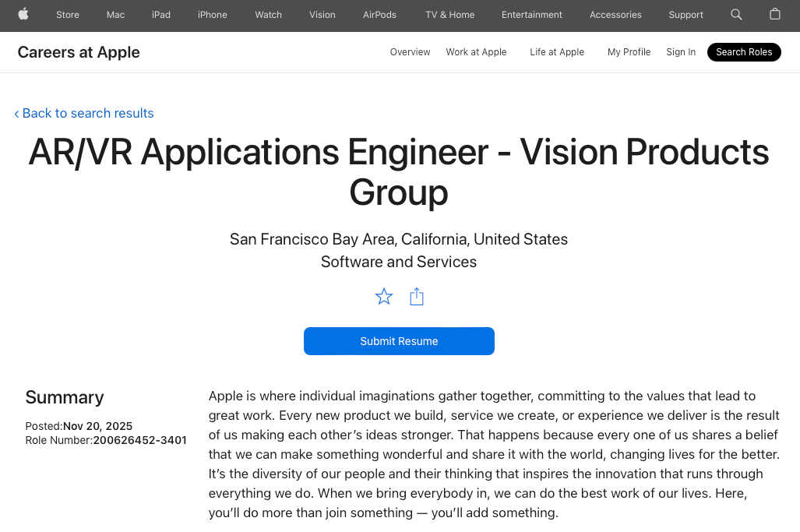
Task: Open the Work at Apple section
Action: coord(476,52)
